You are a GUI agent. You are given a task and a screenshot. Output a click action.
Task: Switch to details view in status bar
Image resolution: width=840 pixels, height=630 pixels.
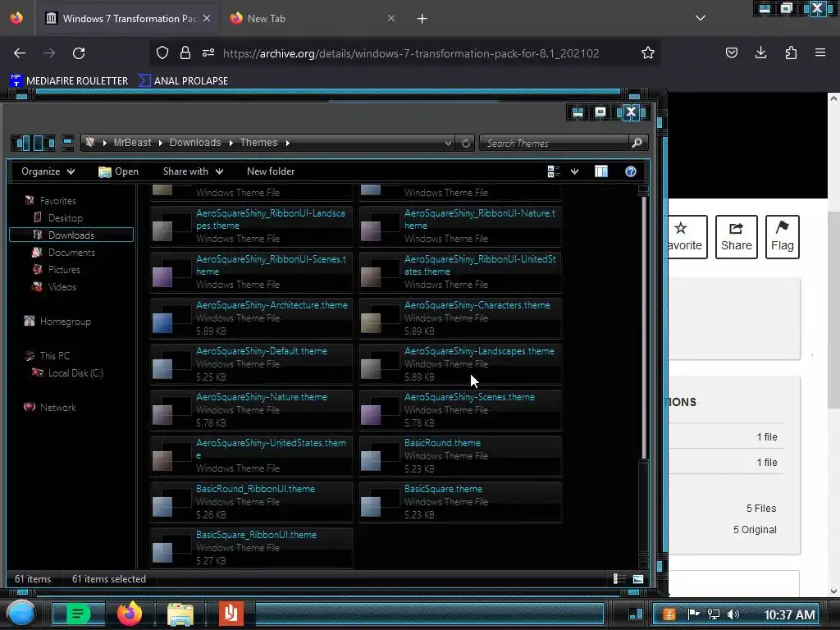619,578
